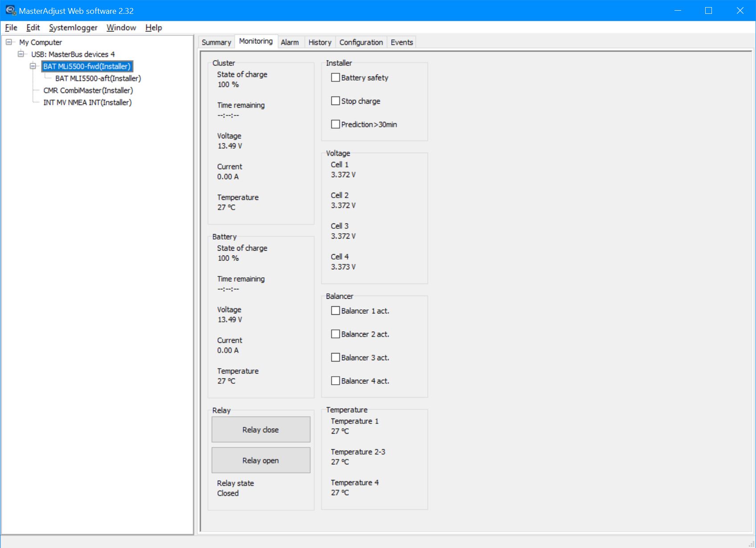The width and height of the screenshot is (756, 548).
Task: Close the MasterAdjust window
Action: 740,10
